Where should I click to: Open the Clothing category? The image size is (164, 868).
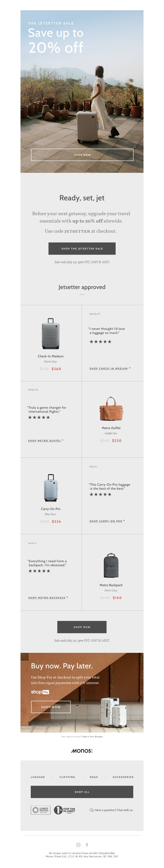tap(67, 777)
